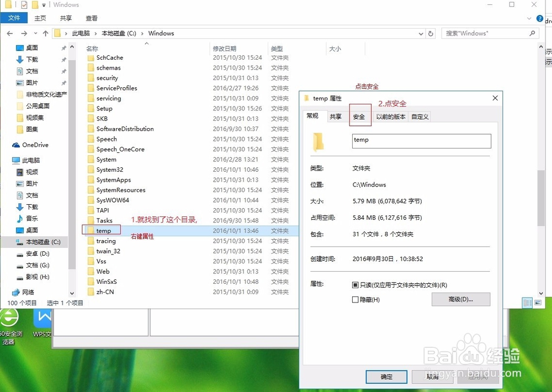Click the address bar Windows breadcrumb
Image resolution: width=552 pixels, height=392 pixels.
(x=161, y=34)
